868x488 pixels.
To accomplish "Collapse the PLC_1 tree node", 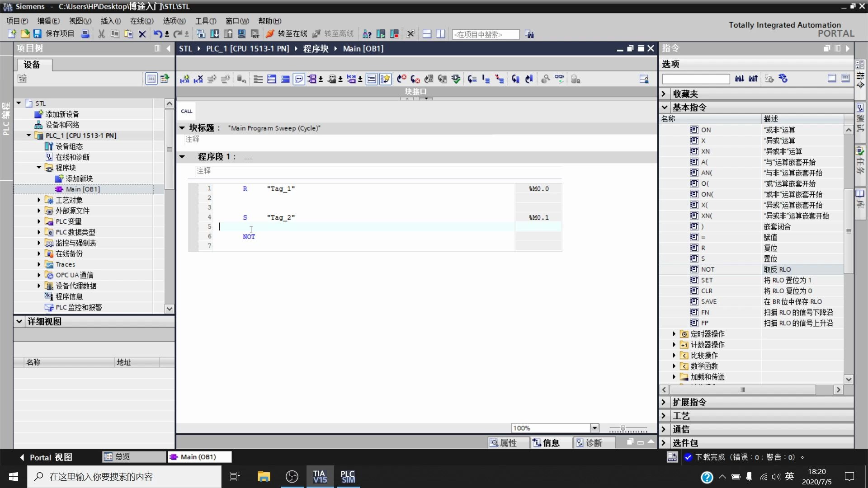I will point(29,135).
